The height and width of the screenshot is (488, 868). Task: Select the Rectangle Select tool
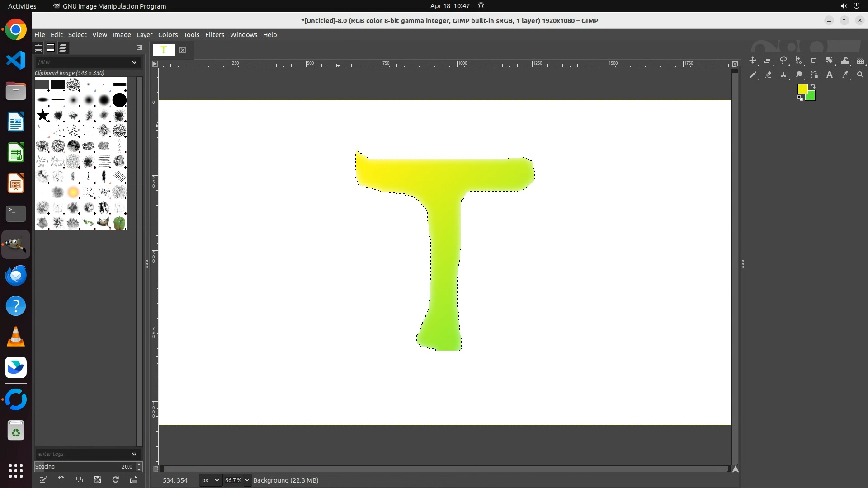point(768,61)
